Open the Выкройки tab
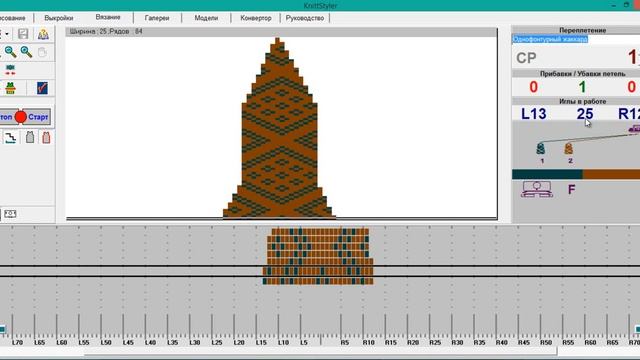The height and width of the screenshot is (360, 640). 59,18
